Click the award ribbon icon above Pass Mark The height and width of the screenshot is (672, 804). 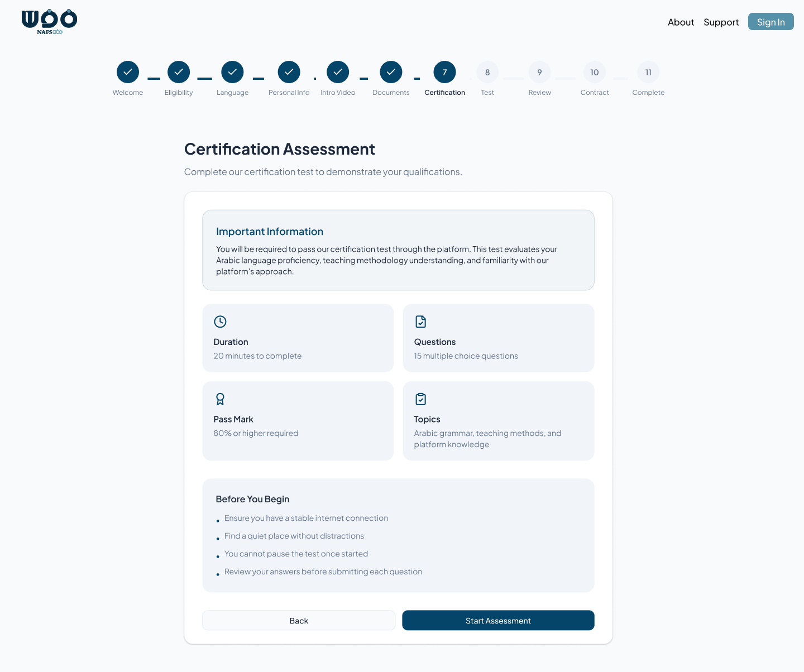point(220,399)
